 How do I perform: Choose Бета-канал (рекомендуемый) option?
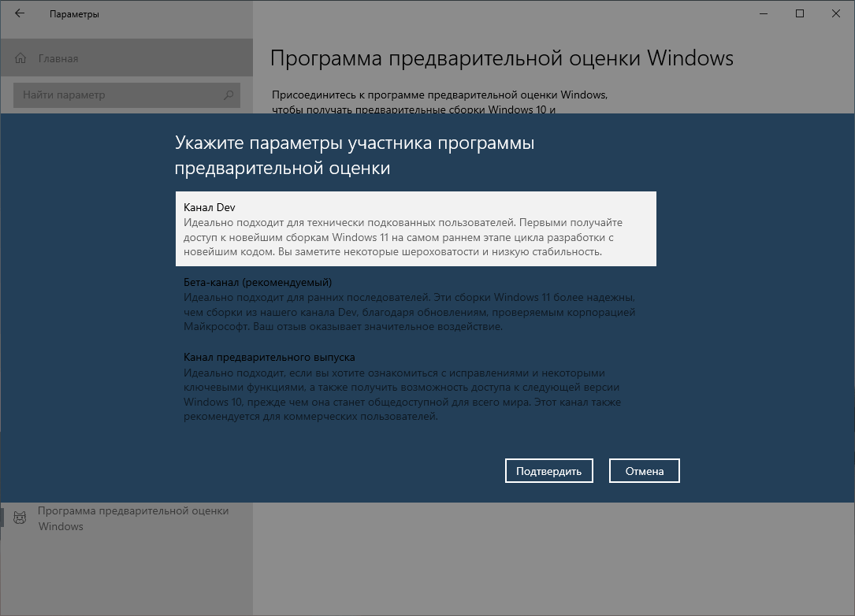click(415, 304)
